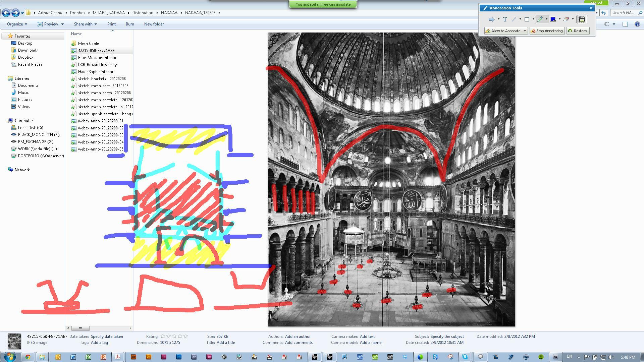Click the Dropbox breadcrumb in address bar
This screenshot has height=362, width=644.
(x=77, y=13)
